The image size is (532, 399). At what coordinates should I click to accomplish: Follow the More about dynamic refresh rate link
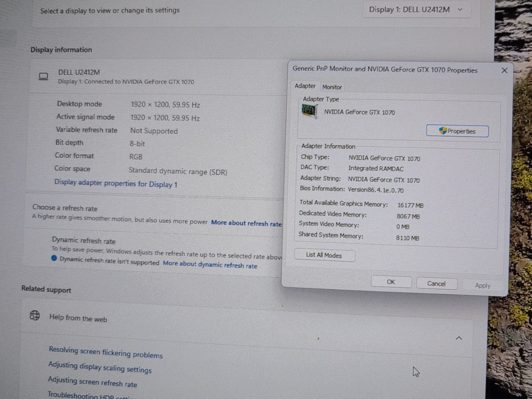tap(210, 265)
